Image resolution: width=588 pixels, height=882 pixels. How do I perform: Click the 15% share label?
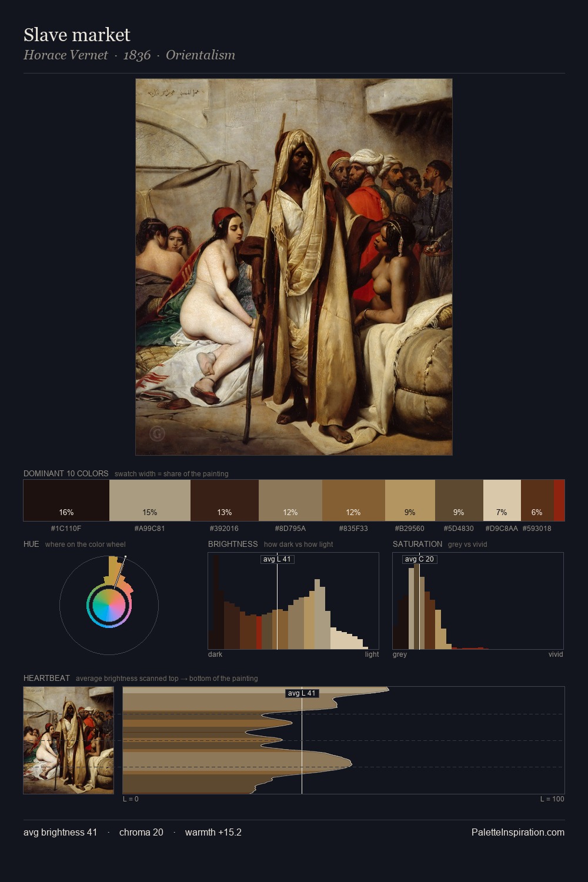[x=150, y=512]
